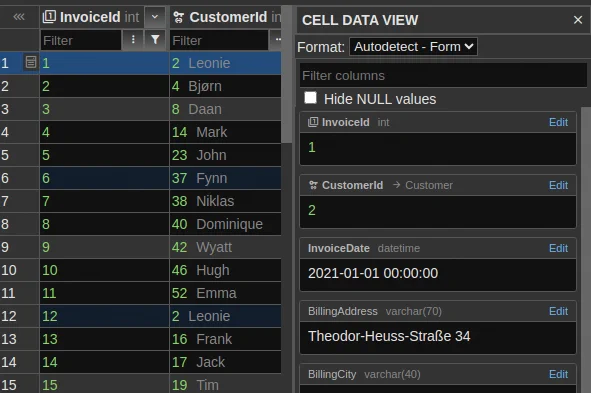
Task: Select the cell 19 Tim
Action: pyautogui.click(x=225, y=384)
